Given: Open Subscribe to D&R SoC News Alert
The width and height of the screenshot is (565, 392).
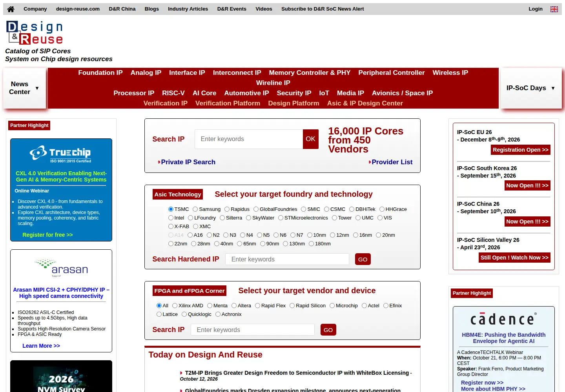Looking at the screenshot, I should point(323,9).
